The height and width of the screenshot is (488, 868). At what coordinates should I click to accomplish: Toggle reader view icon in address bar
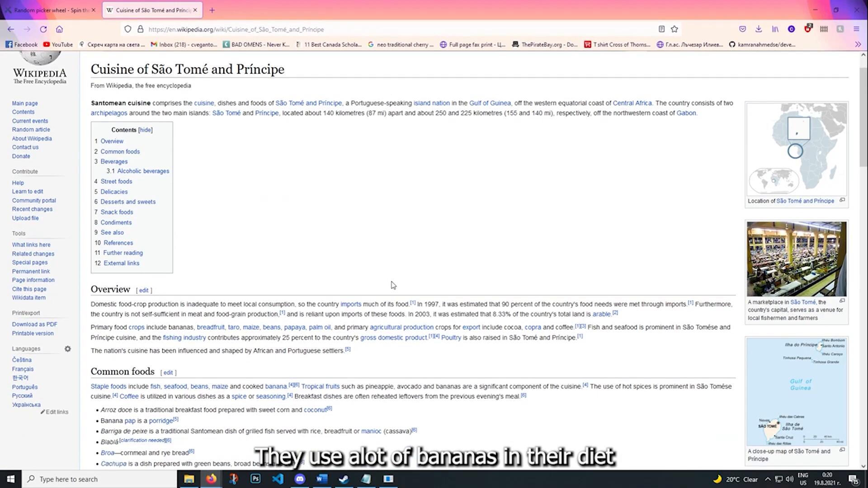click(661, 29)
